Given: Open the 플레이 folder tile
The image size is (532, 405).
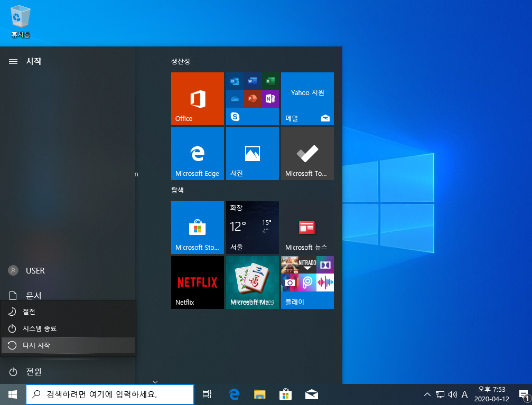Looking at the screenshot, I should [307, 282].
